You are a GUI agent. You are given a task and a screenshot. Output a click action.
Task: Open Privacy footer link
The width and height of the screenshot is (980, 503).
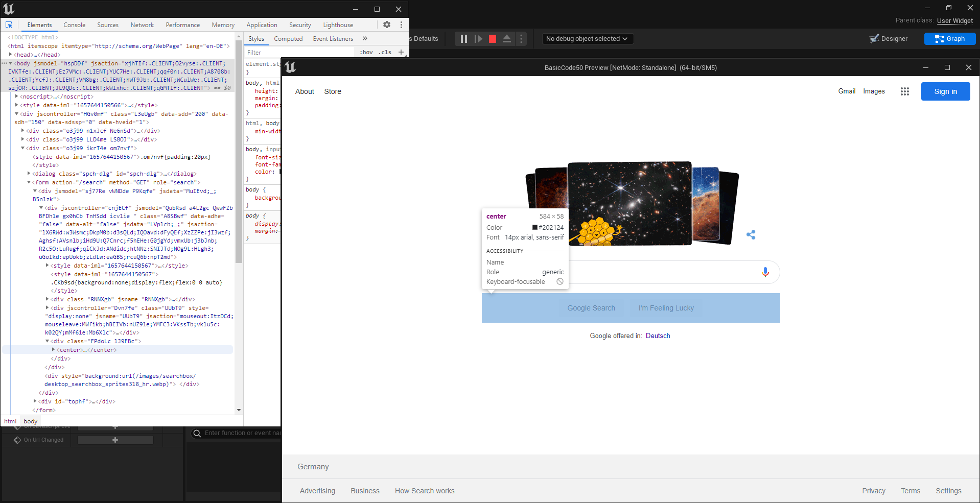[874, 491]
